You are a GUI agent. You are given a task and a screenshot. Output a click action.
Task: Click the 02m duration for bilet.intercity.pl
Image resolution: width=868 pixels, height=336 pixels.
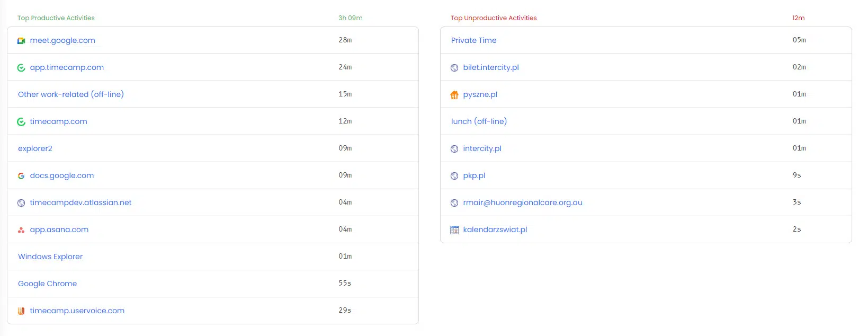(799, 67)
